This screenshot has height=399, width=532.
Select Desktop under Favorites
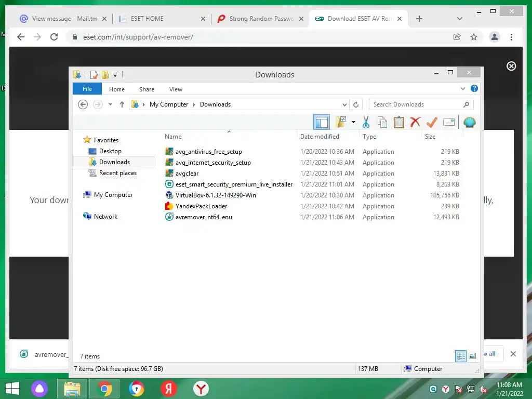point(110,151)
